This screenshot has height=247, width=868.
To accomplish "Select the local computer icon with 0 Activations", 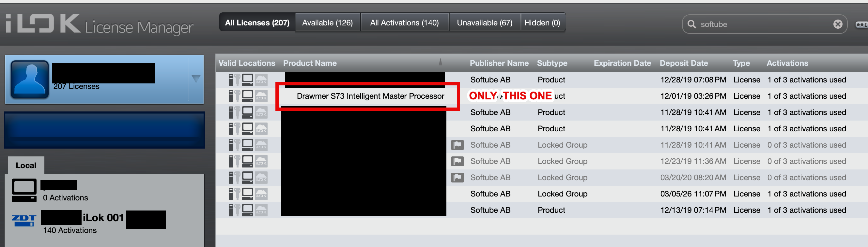I will tap(24, 190).
